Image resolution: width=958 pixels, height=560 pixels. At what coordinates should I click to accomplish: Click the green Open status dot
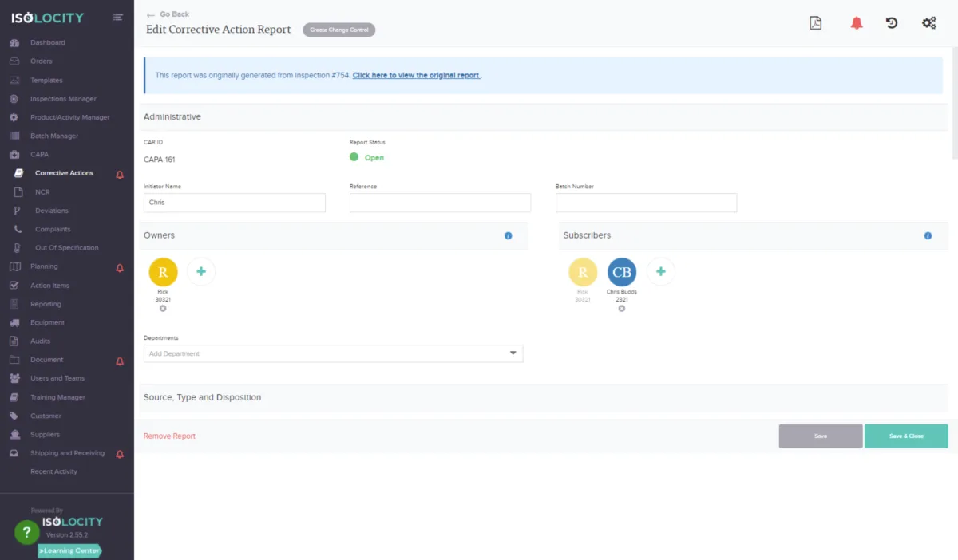pos(354,157)
